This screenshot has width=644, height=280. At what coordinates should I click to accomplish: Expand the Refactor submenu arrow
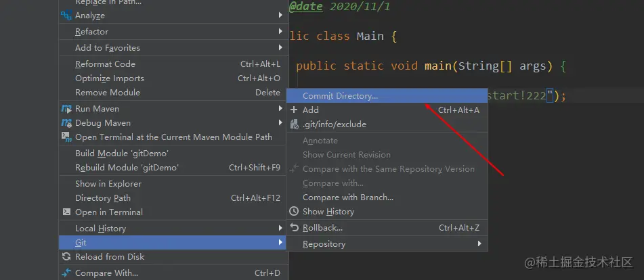[x=280, y=31]
